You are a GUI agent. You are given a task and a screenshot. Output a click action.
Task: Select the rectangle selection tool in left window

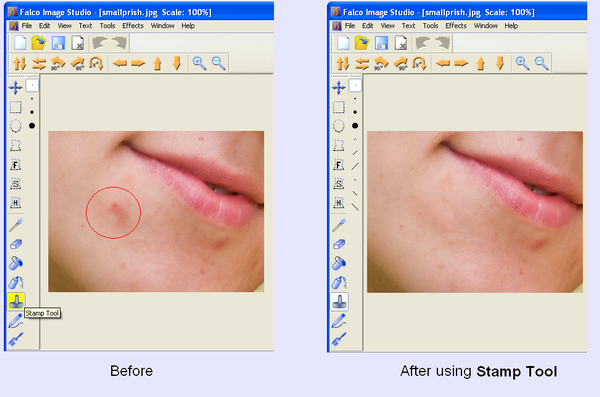coord(16,107)
